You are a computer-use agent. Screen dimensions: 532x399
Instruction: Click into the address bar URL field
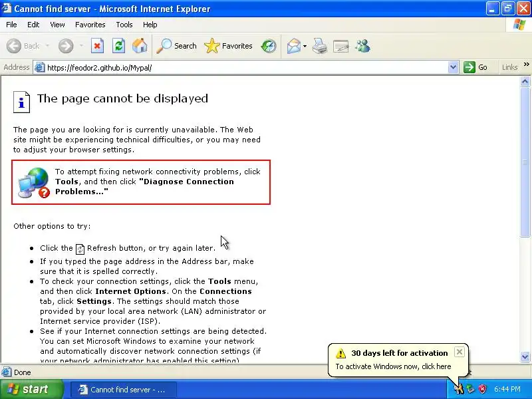coord(246,68)
